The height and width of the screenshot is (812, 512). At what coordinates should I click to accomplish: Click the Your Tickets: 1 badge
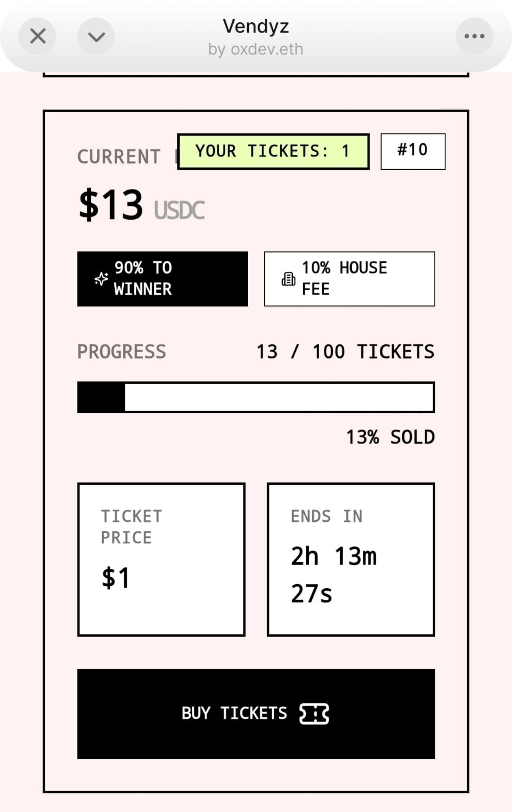273,151
